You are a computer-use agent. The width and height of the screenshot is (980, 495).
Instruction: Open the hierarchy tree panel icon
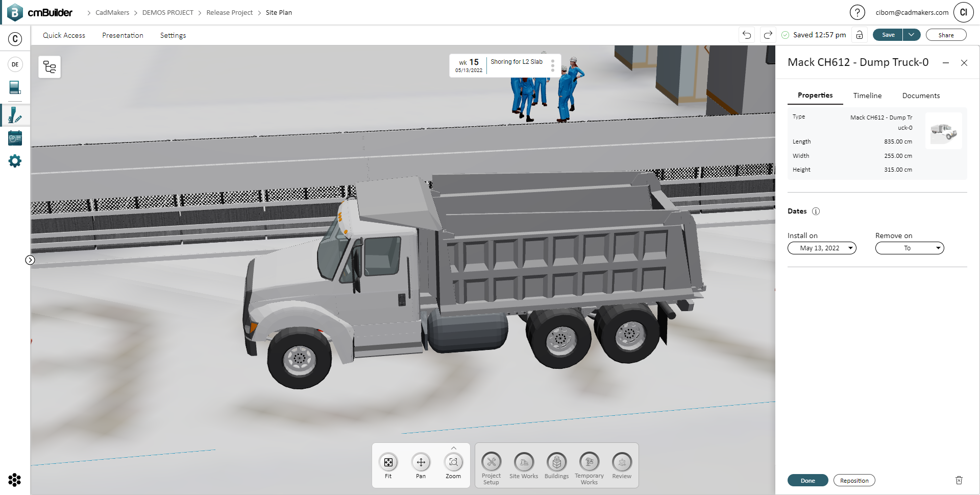coord(50,67)
